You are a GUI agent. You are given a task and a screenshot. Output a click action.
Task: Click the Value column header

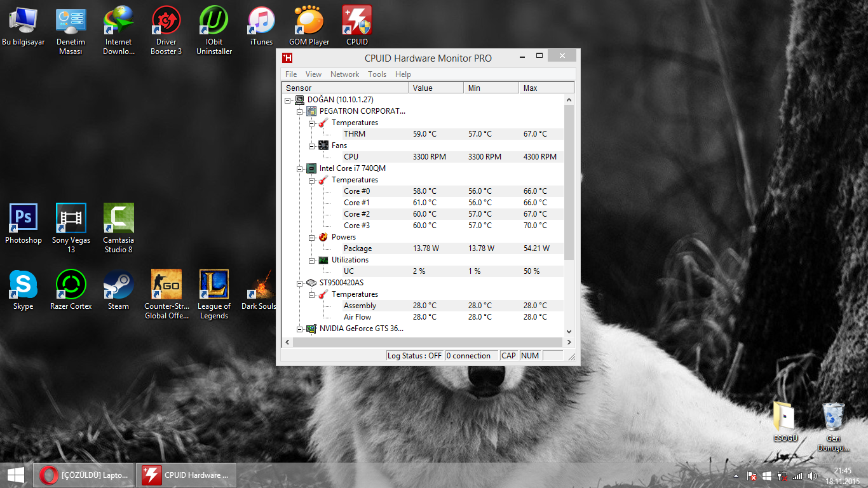436,88
